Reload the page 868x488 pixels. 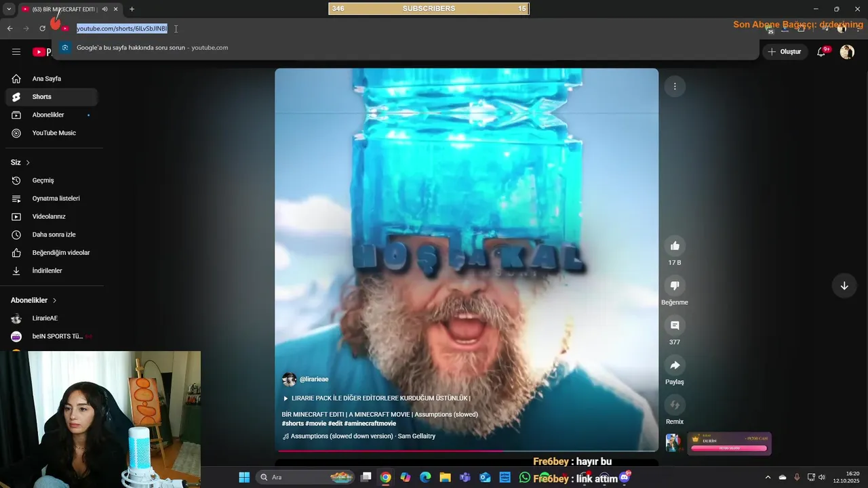[42, 28]
